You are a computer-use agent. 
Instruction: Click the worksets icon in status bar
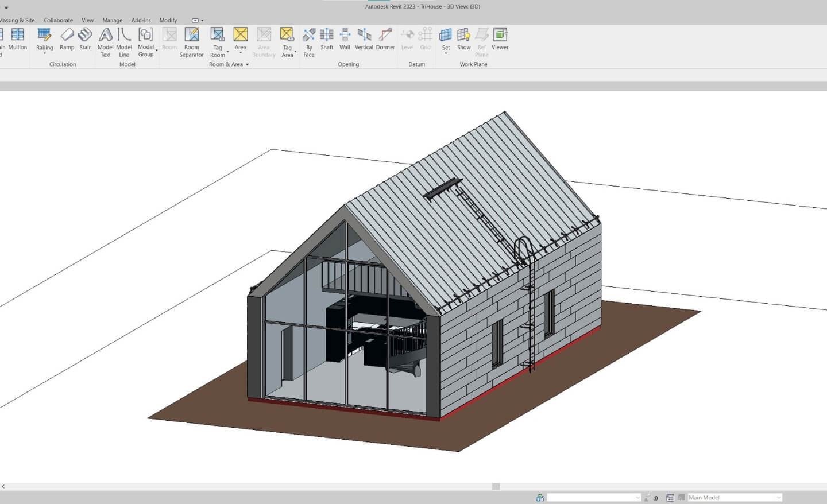pos(540,498)
